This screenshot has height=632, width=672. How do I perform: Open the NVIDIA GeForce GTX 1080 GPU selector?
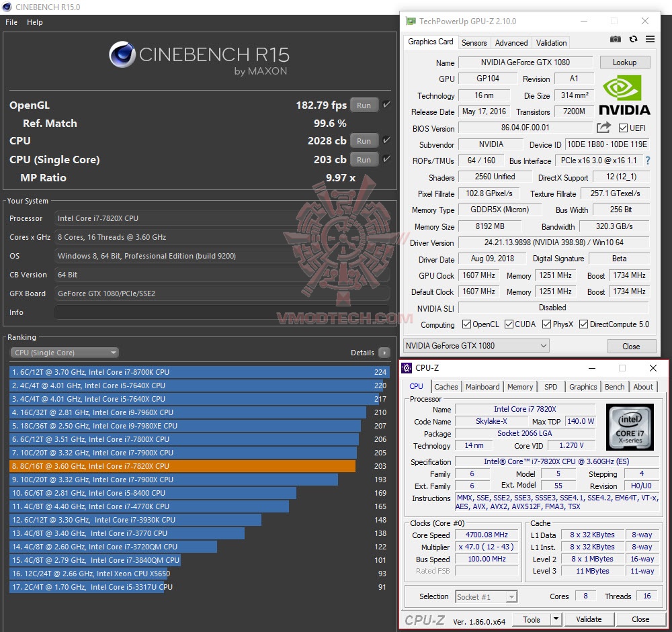pyautogui.click(x=476, y=345)
